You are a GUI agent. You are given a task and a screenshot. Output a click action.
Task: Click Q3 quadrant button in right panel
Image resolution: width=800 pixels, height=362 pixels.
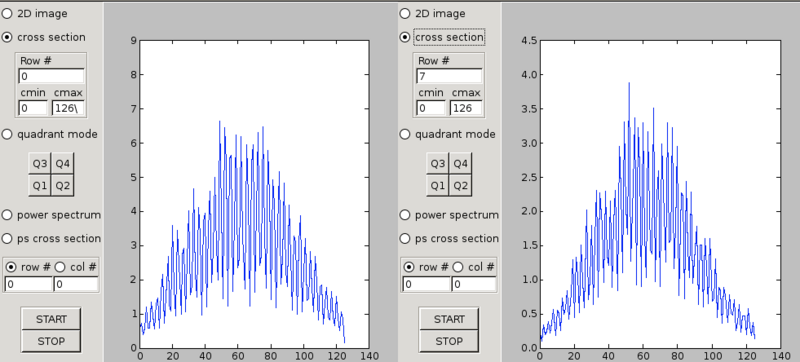tap(438, 164)
